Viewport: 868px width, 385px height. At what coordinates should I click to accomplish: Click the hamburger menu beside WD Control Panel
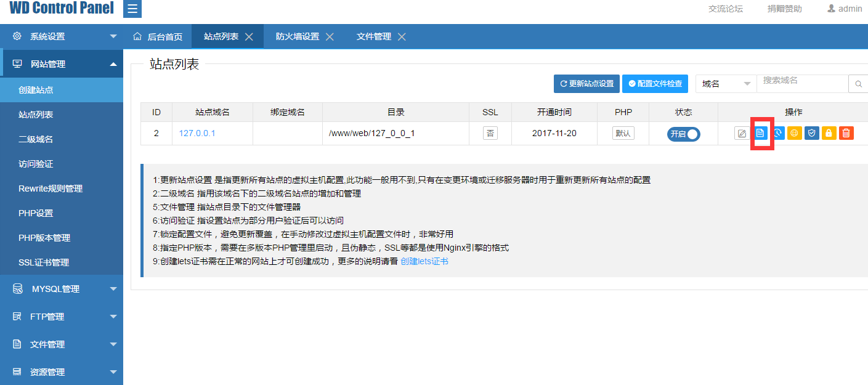[x=132, y=9]
